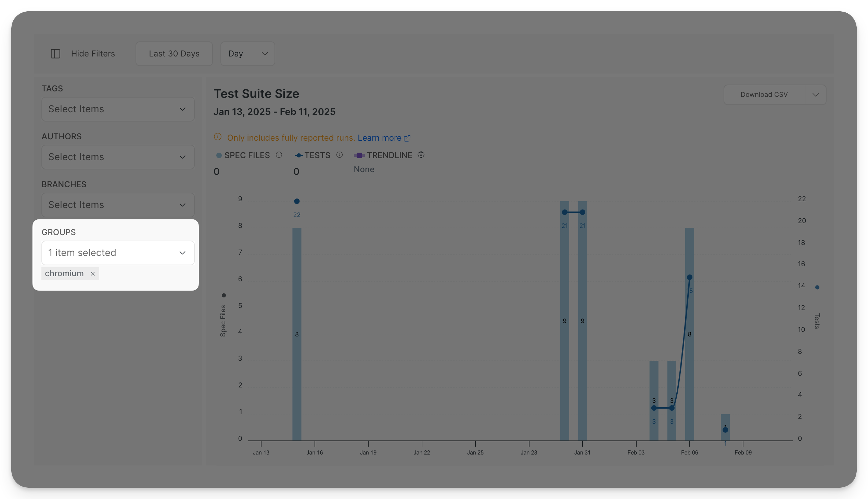Screen dimensions: 868x499
Task: Click the Hide Filters sidebar panel icon
Action: [x=55, y=54]
